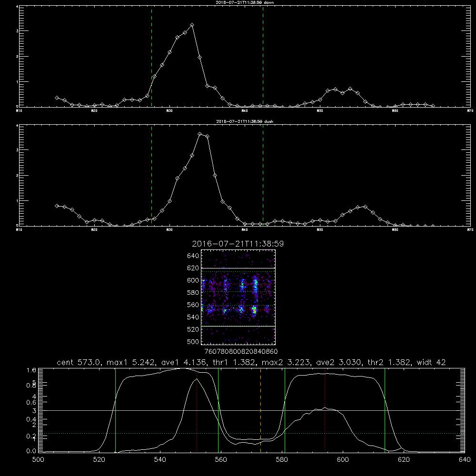
Task: Click the "600" x-axis label of the bottom plot
Action: (343, 460)
